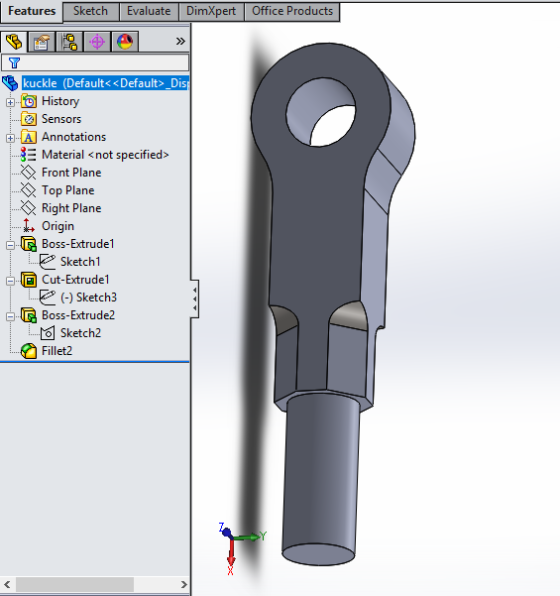Click the Sensors folder icon
Image resolution: width=560 pixels, height=596 pixels.
29,119
